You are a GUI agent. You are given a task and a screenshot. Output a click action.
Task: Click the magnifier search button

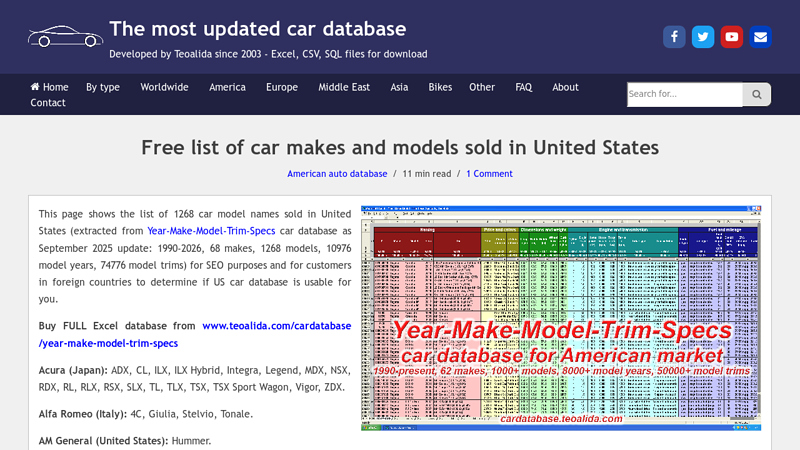[757, 94]
